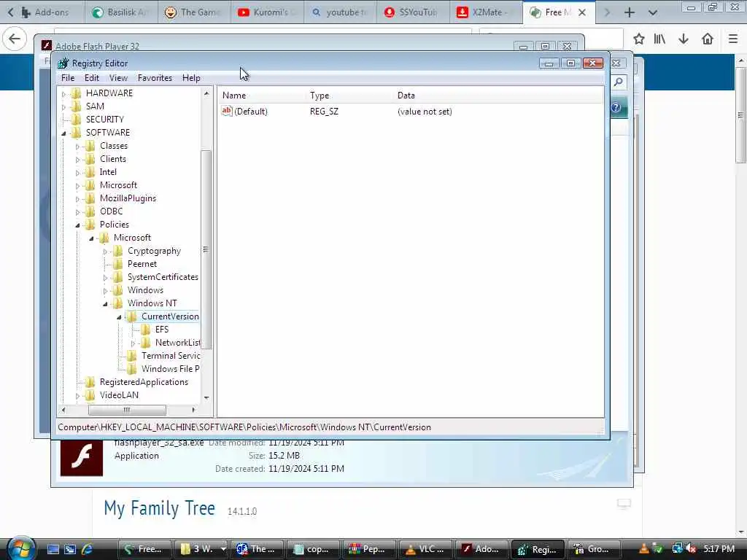Collapse the Policies key
747x560 pixels.
coord(77,225)
